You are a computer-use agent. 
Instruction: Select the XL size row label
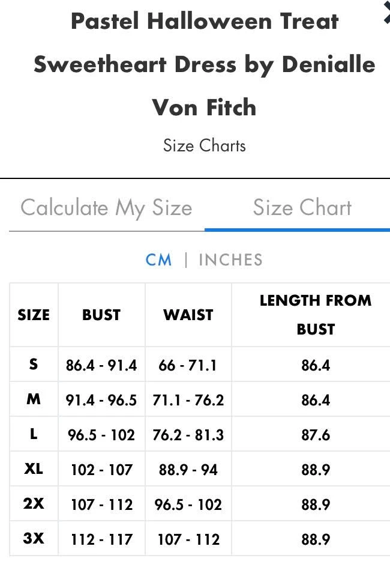(34, 469)
